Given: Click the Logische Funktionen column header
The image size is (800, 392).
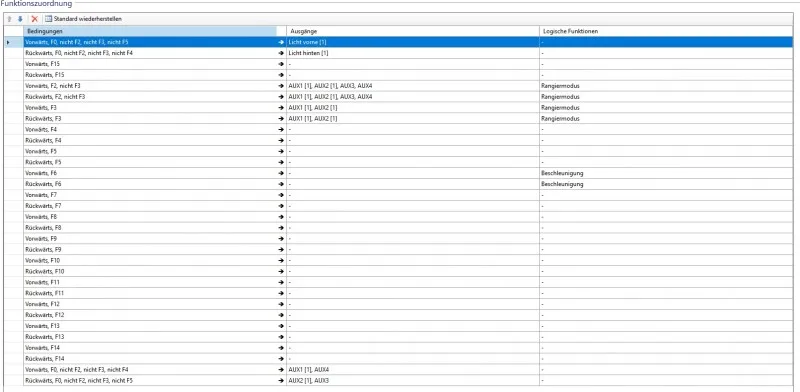Looking at the screenshot, I should [666, 31].
